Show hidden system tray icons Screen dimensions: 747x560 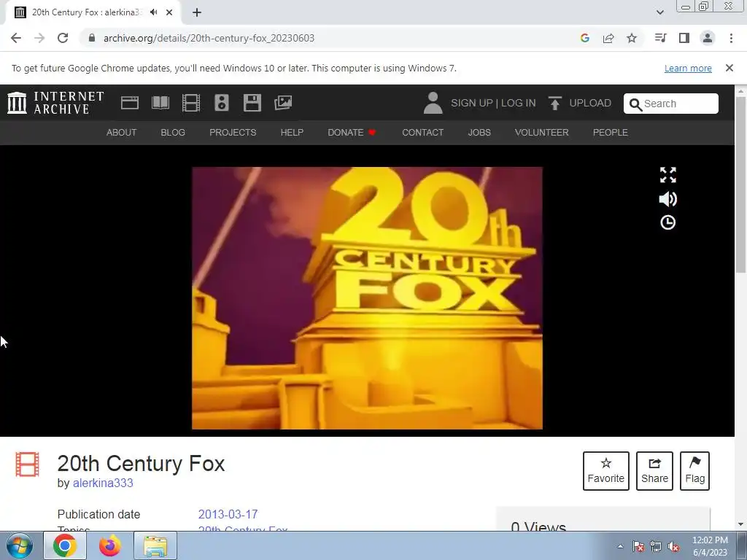tap(620, 546)
